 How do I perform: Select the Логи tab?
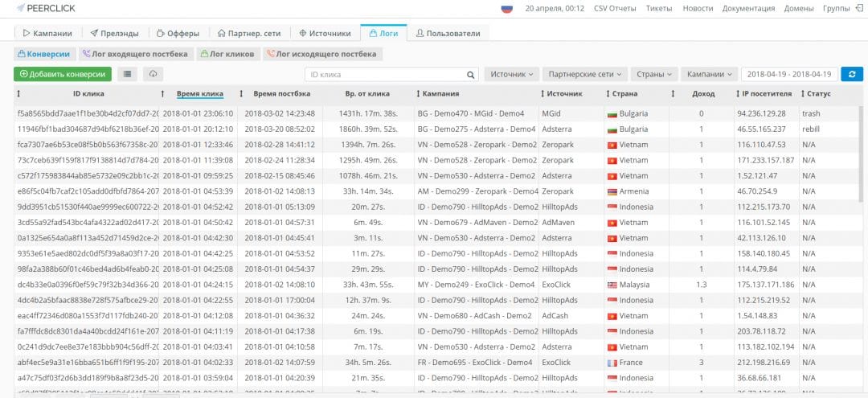[383, 33]
